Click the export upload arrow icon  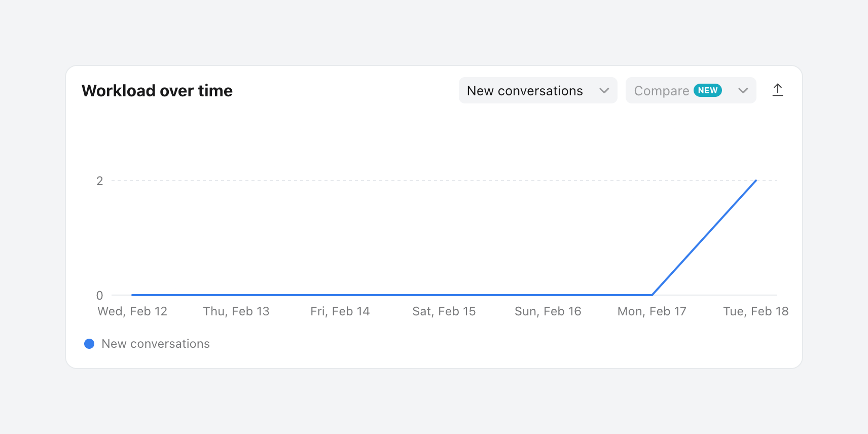[x=777, y=90]
